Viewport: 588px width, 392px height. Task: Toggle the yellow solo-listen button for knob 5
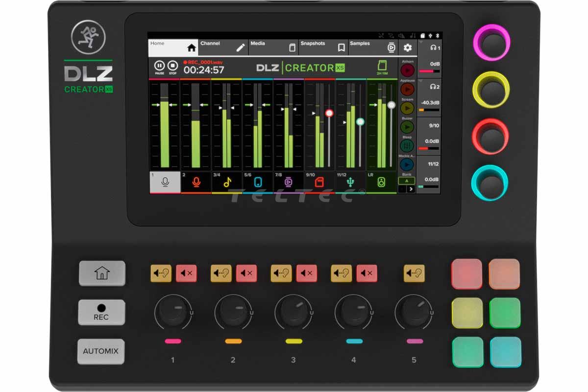pos(414,273)
